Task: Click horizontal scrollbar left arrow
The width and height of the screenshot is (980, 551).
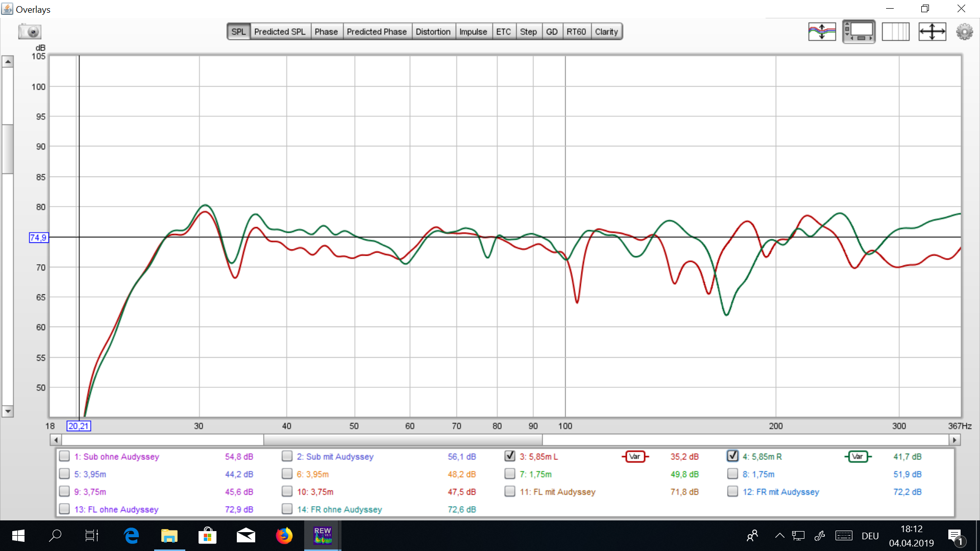Action: click(x=56, y=440)
